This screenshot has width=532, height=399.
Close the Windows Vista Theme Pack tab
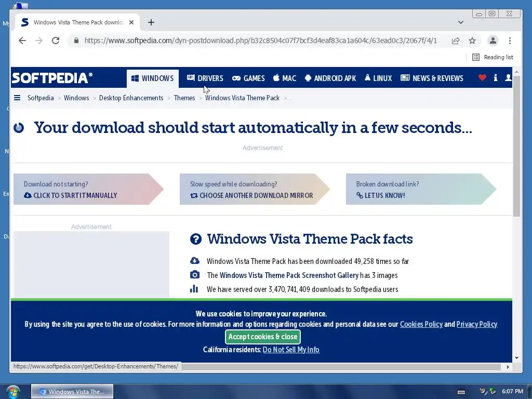pos(131,22)
